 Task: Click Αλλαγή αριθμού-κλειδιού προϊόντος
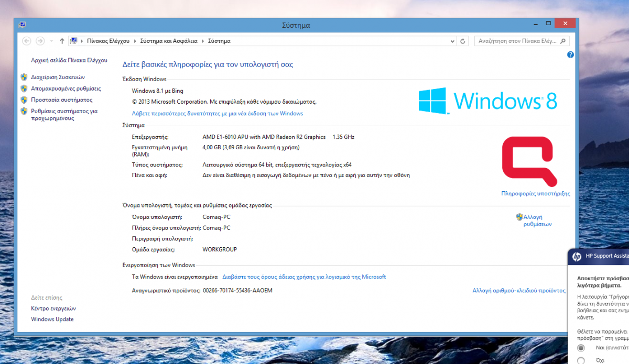coord(519,290)
